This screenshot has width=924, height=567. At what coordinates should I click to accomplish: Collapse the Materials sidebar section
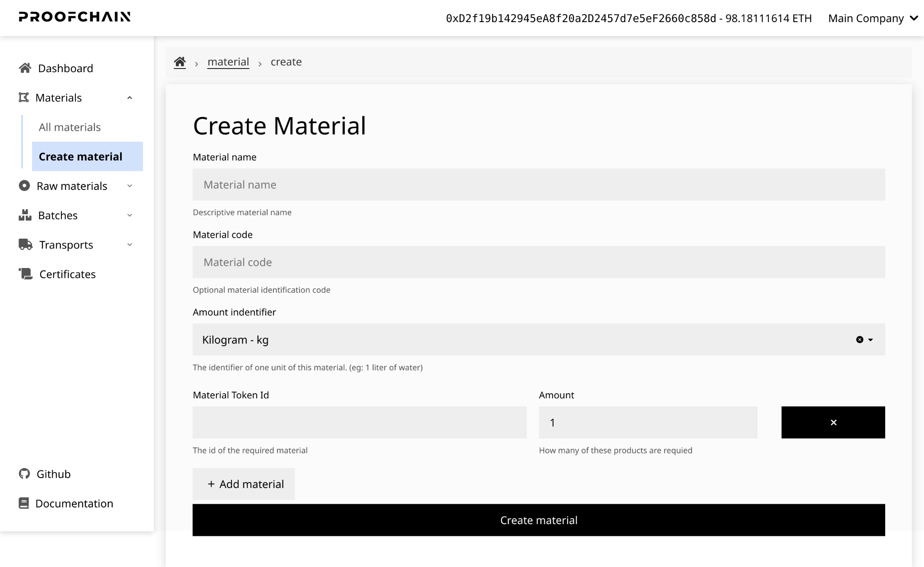pos(129,98)
